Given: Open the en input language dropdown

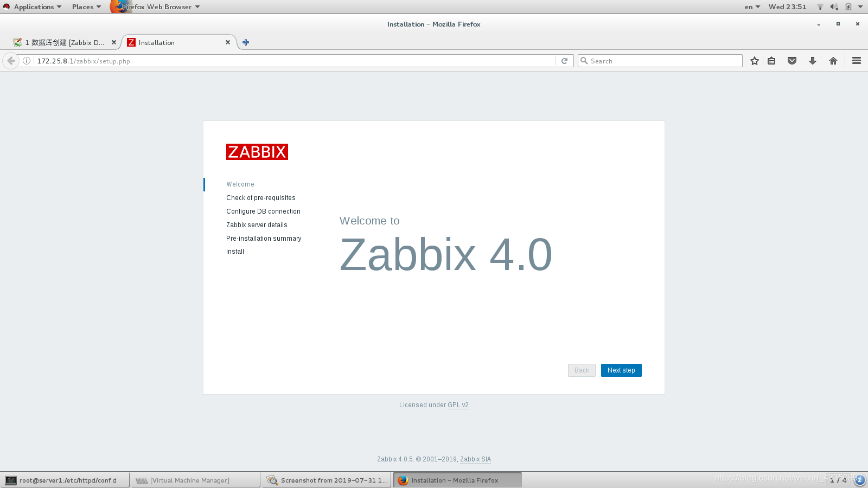Looking at the screenshot, I should (752, 7).
